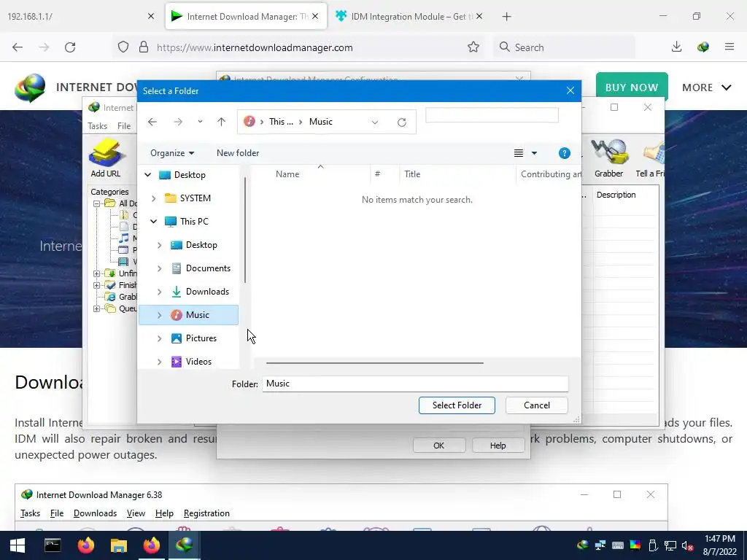
Task: Expand Unfinished category in IDM tree
Action: 97,273
